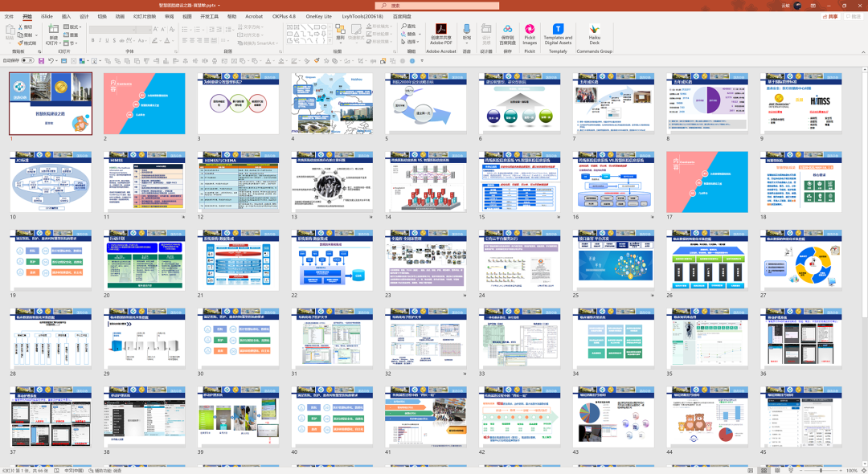The width and height of the screenshot is (868, 474).
Task: Click the Create Adobe PDF icon
Action: pyautogui.click(x=440, y=29)
